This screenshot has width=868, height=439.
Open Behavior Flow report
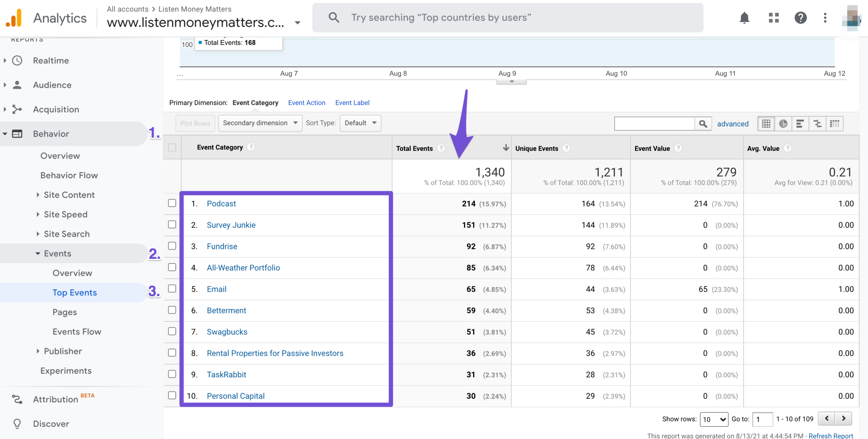pos(69,175)
